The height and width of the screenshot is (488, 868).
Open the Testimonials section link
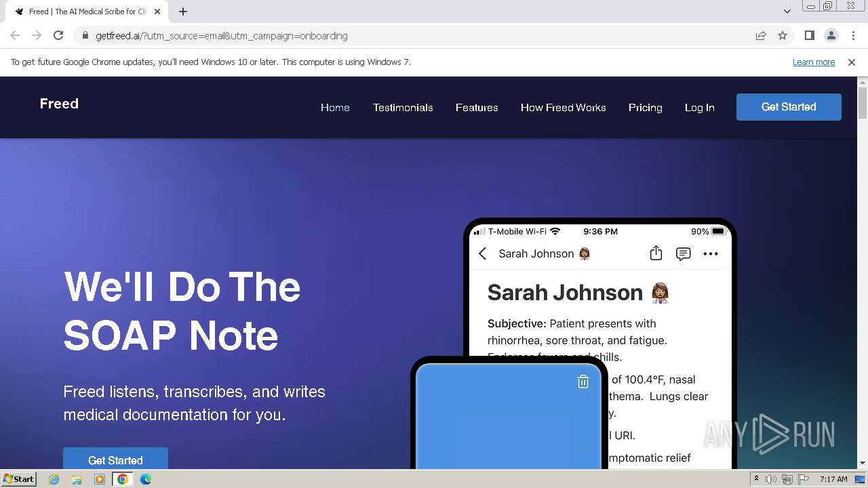coord(403,107)
